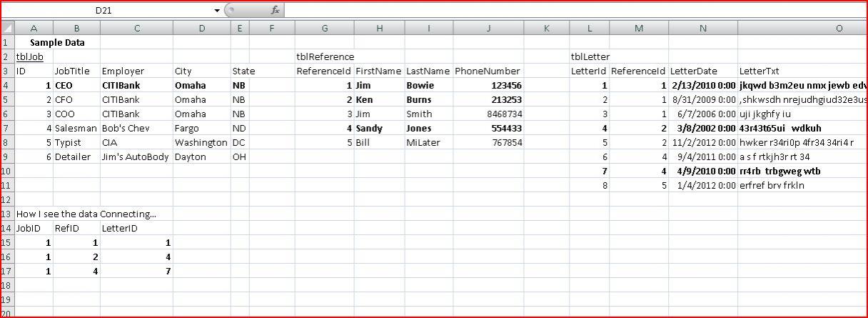Screen dimensions: 868x318
Task: Click the 'Smith' last name cell
Action: click(x=428, y=114)
